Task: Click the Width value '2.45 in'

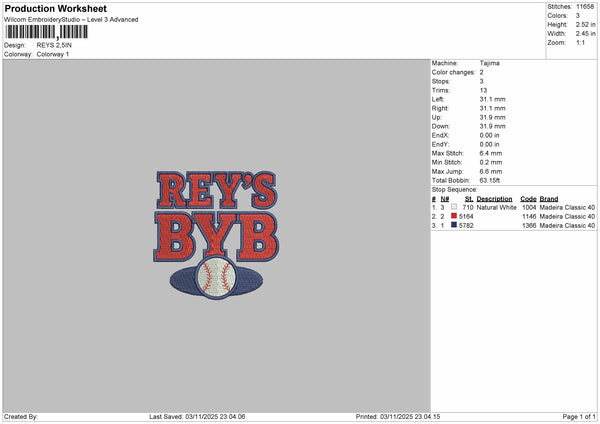Action: (585, 34)
